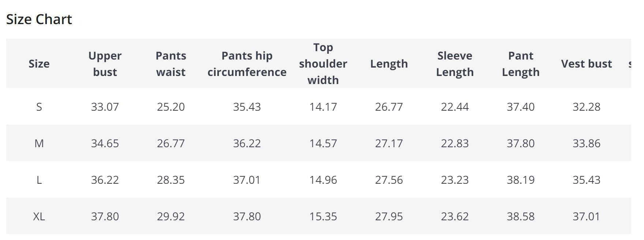Click the Size Chart heading
The width and height of the screenshot is (644, 240).
(x=39, y=19)
